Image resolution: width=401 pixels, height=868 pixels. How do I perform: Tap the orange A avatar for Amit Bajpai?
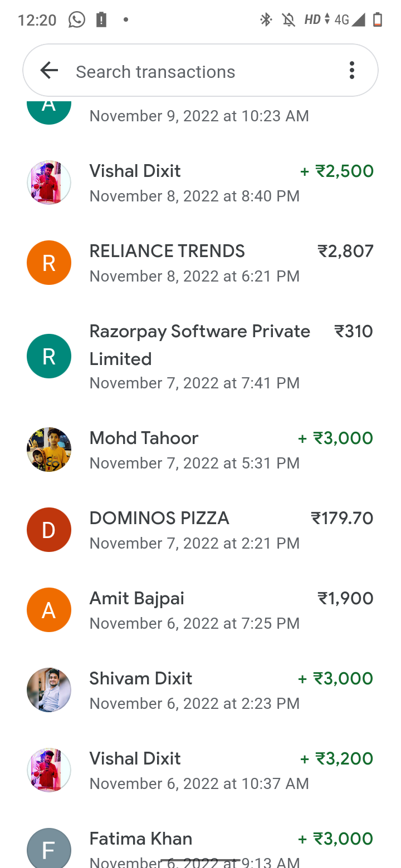coord(49,610)
